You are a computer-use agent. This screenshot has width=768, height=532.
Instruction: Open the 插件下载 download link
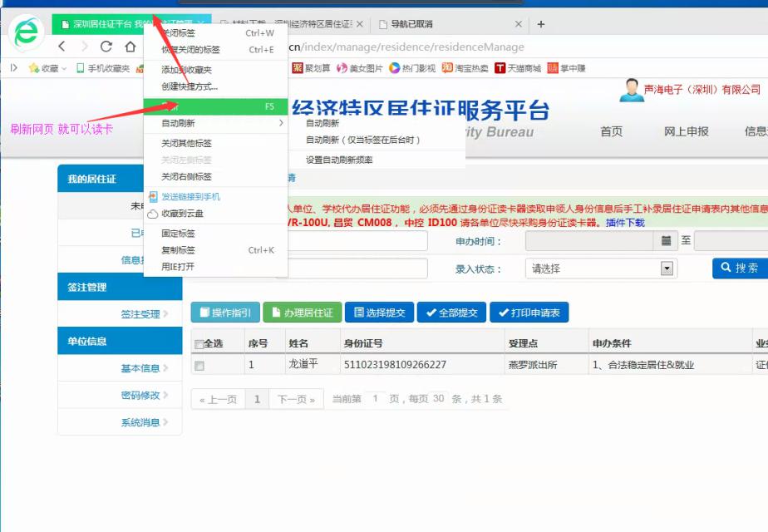coord(627,221)
